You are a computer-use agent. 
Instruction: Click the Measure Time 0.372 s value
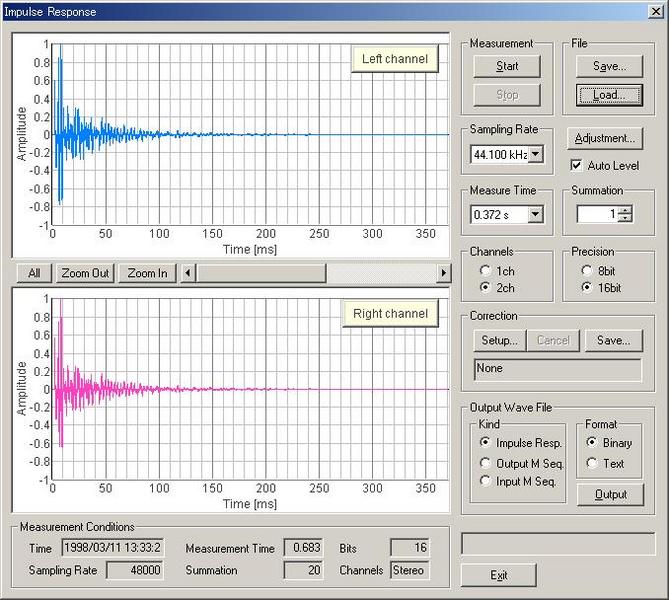500,215
